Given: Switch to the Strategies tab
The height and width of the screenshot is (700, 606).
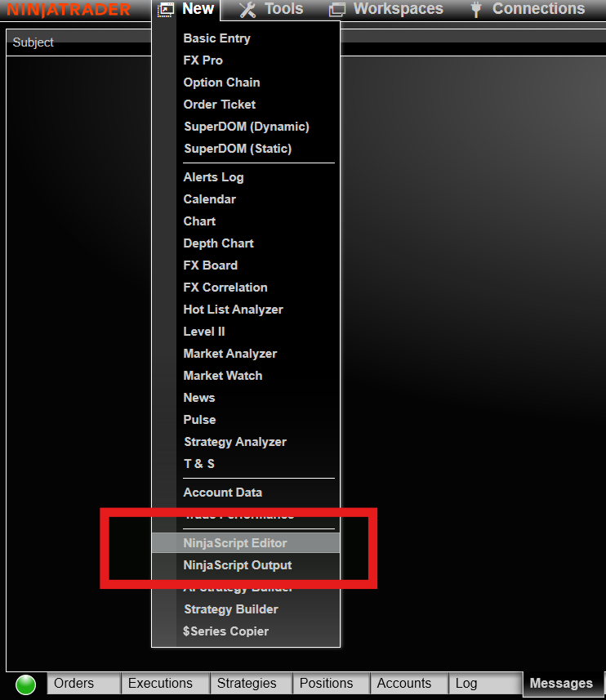Looking at the screenshot, I should click(x=252, y=684).
